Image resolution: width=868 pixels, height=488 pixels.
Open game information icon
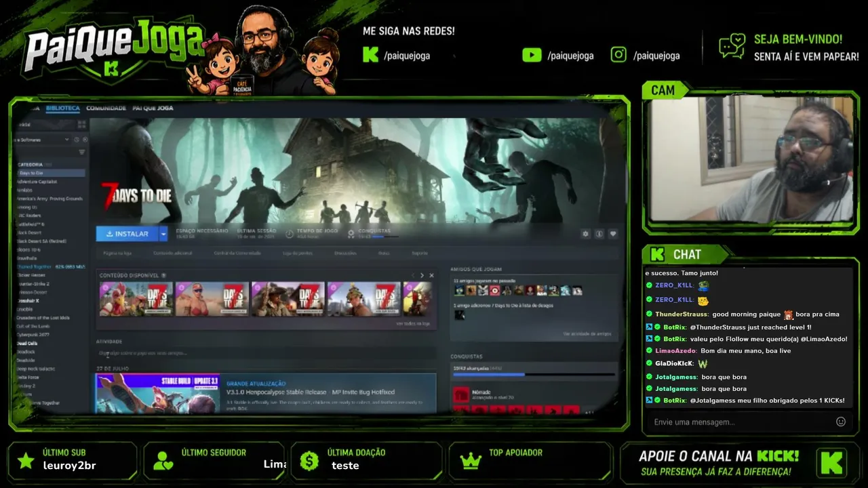599,234
